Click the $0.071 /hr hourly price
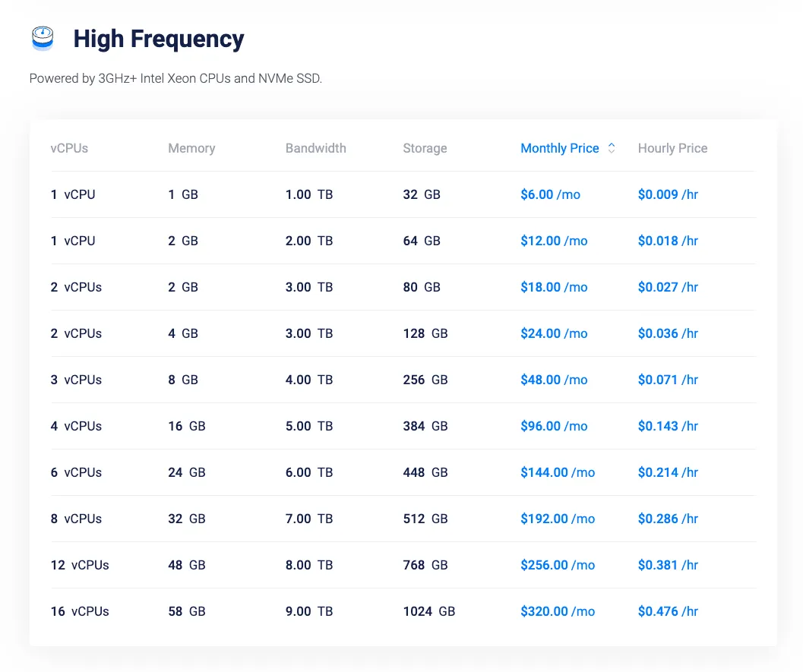 pyautogui.click(x=669, y=380)
